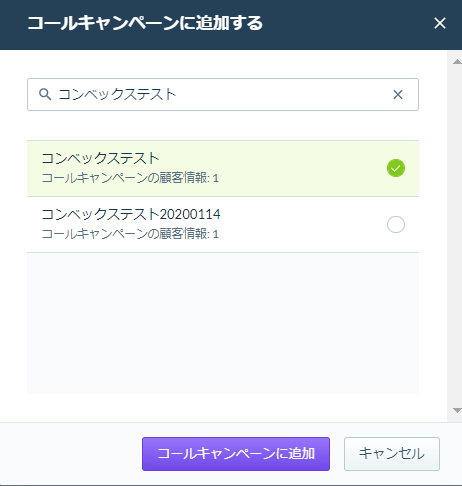Click the scrollbar down arrow

coord(457,410)
